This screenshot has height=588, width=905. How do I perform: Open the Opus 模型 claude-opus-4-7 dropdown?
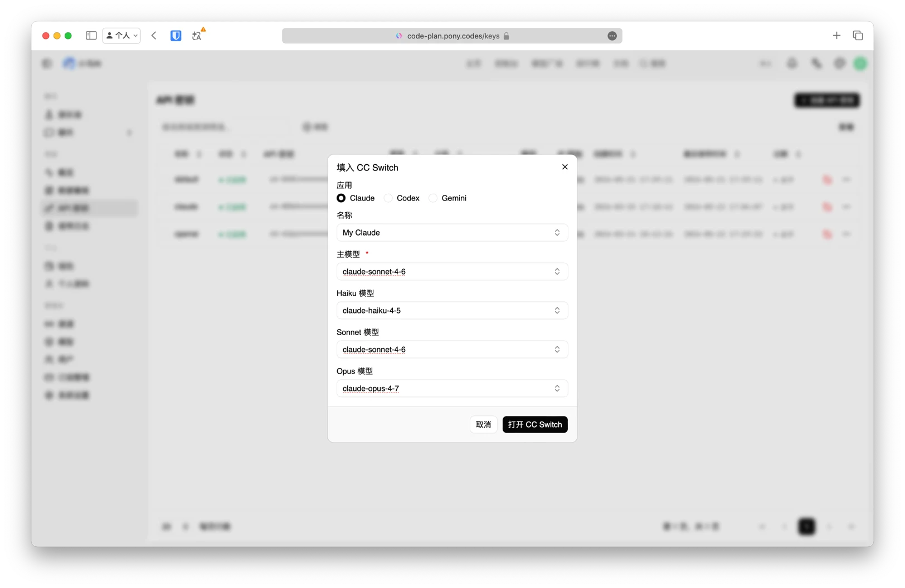point(452,389)
